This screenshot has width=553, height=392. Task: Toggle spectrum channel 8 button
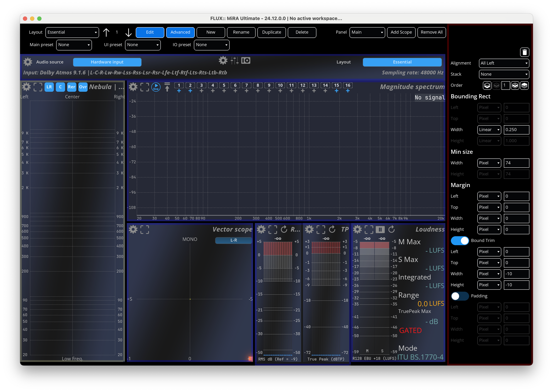pos(258,85)
